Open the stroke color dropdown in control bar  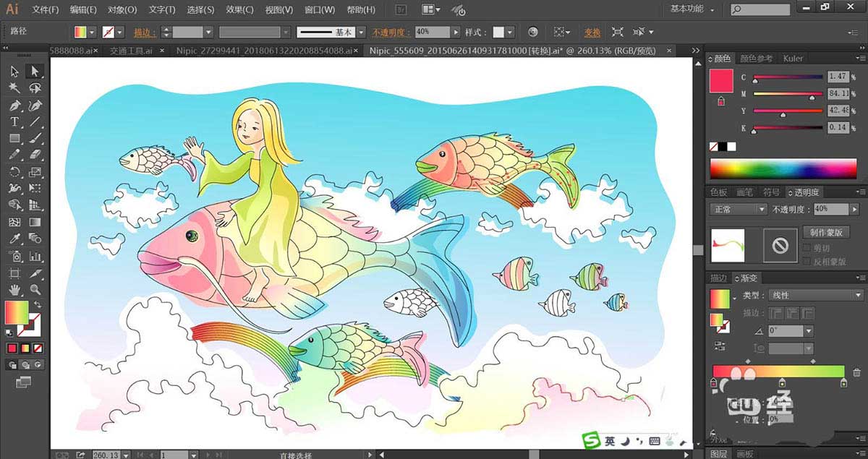point(119,33)
